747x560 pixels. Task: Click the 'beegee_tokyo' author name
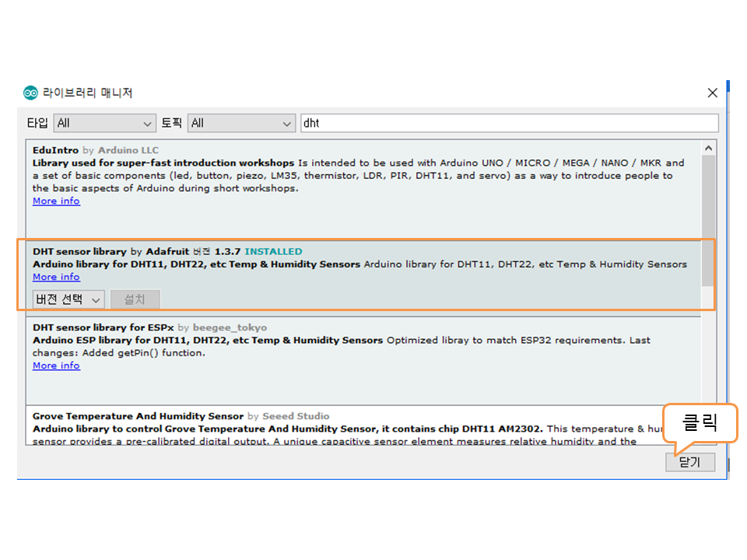230,327
